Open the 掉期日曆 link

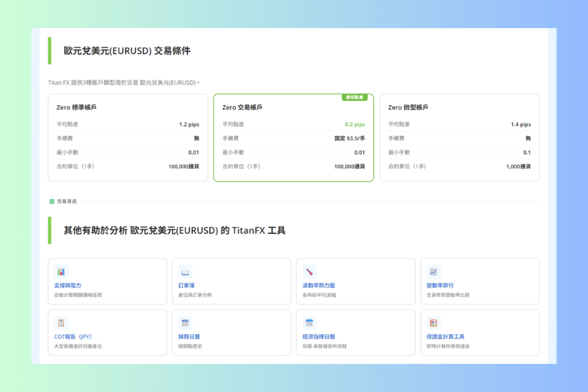click(x=189, y=336)
